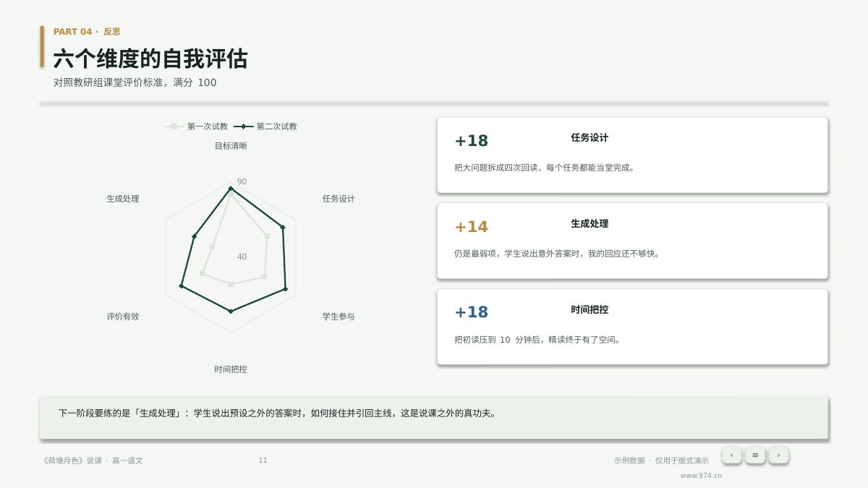This screenshot has width=868, height=488.
Task: Toggle 第一次试教 legend series
Action: coord(196,127)
